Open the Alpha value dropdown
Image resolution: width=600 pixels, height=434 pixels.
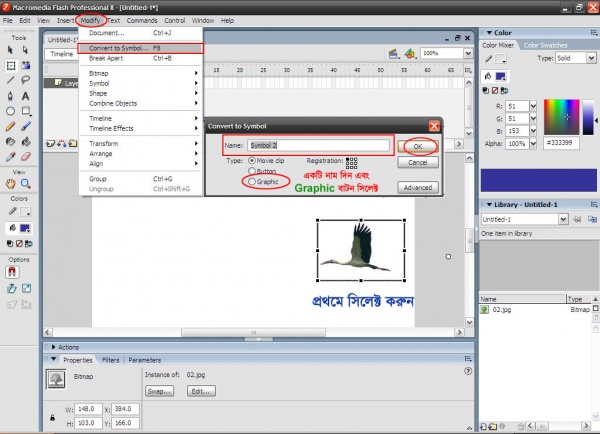(x=533, y=144)
